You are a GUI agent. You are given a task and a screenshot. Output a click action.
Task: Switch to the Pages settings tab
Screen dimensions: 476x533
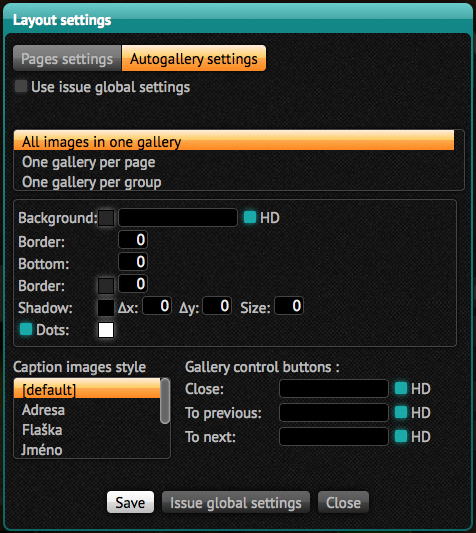(67, 58)
